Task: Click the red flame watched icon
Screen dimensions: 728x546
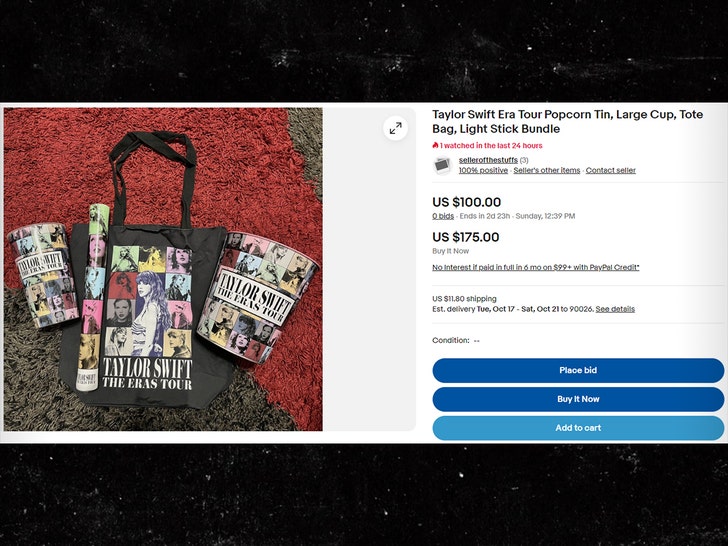Action: pyautogui.click(x=435, y=145)
